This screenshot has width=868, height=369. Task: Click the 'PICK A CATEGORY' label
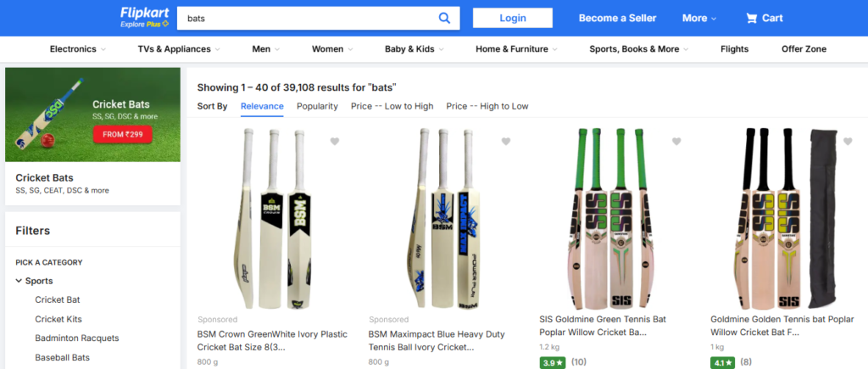48,263
